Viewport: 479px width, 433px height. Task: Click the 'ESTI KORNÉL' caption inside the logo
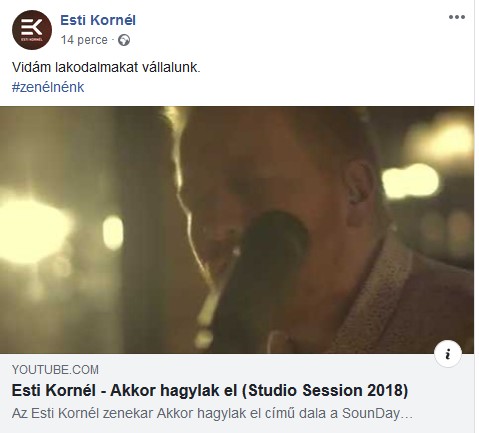point(32,39)
